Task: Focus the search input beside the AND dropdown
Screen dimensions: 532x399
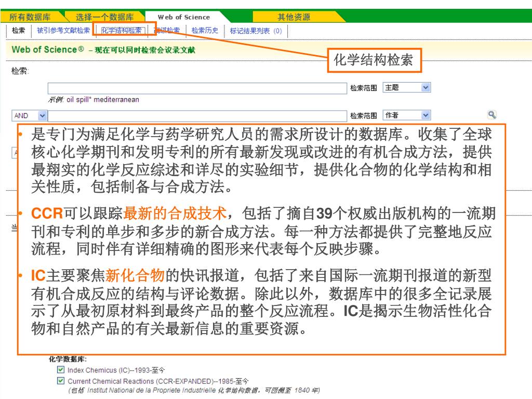Action: 197,116
